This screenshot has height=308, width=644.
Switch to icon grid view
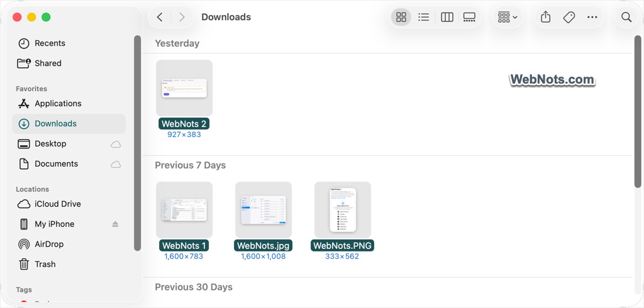pyautogui.click(x=401, y=17)
